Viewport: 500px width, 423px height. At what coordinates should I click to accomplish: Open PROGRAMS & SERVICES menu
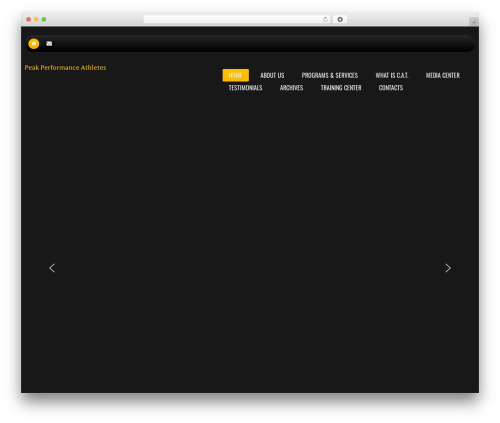tap(330, 75)
